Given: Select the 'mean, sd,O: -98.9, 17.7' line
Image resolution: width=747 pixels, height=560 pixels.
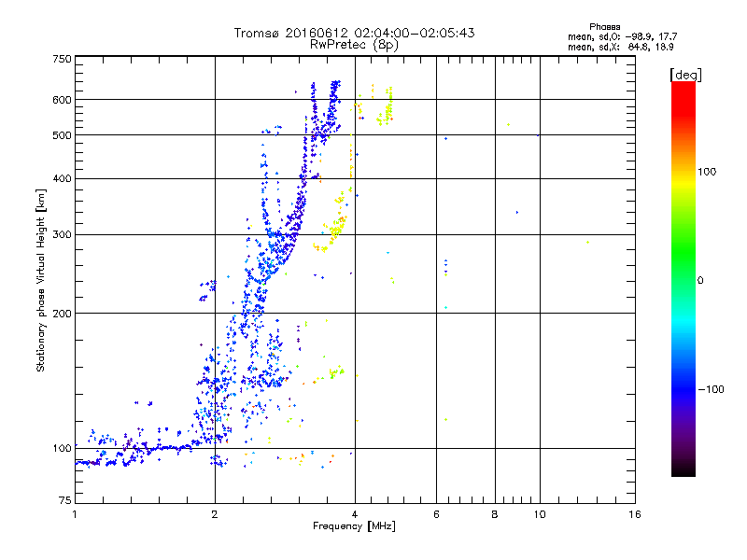Looking at the screenshot, I should coord(622,36).
